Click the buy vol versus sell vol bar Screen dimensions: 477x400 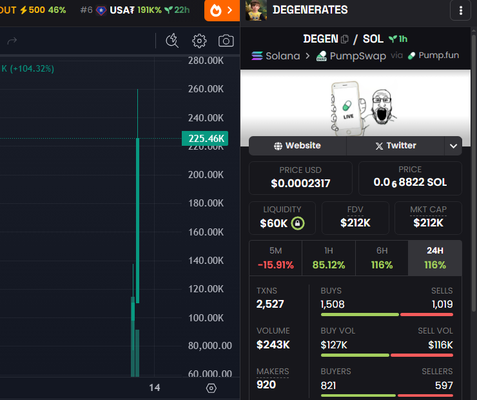point(387,355)
